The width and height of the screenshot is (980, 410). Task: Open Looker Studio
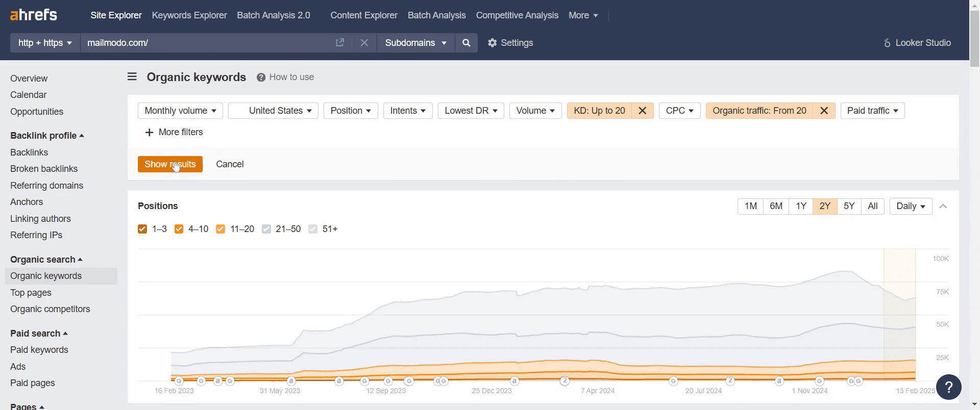pos(917,43)
